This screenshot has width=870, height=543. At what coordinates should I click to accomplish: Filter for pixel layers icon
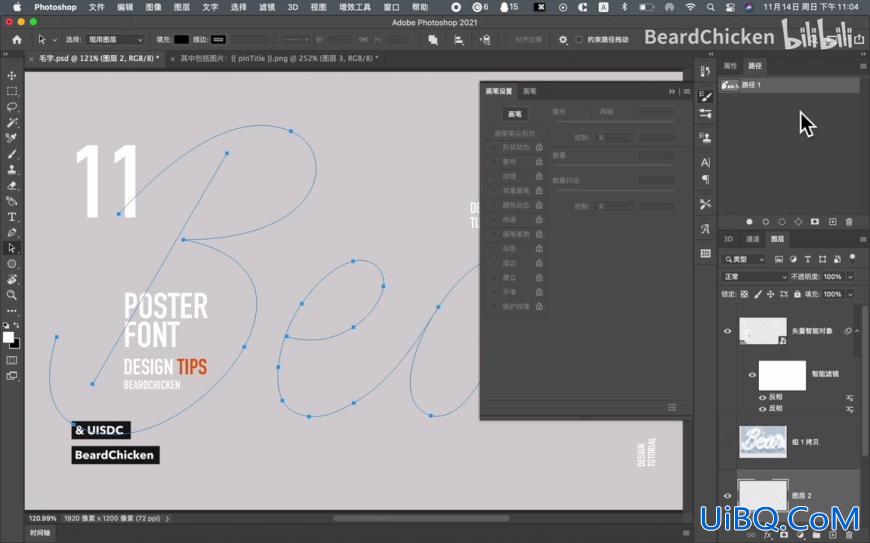point(779,259)
